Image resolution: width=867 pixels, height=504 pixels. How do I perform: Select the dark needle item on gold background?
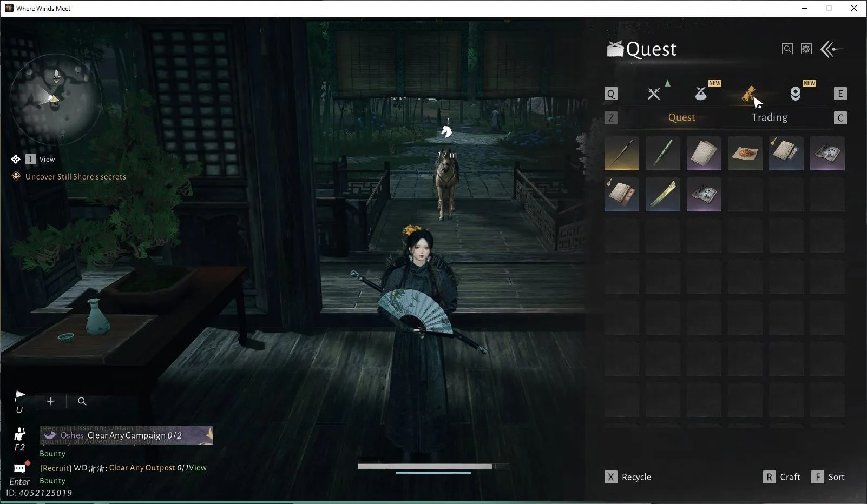coord(622,154)
